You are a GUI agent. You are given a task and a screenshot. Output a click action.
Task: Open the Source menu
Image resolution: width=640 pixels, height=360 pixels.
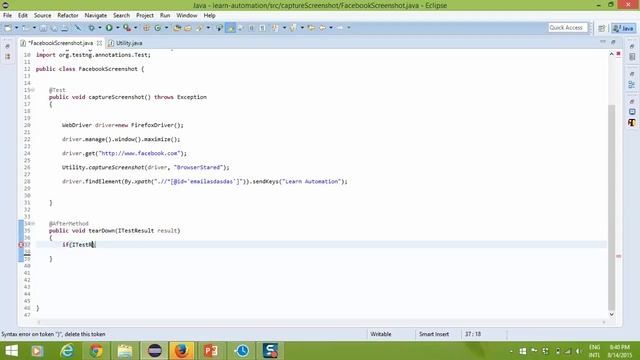click(x=42, y=16)
